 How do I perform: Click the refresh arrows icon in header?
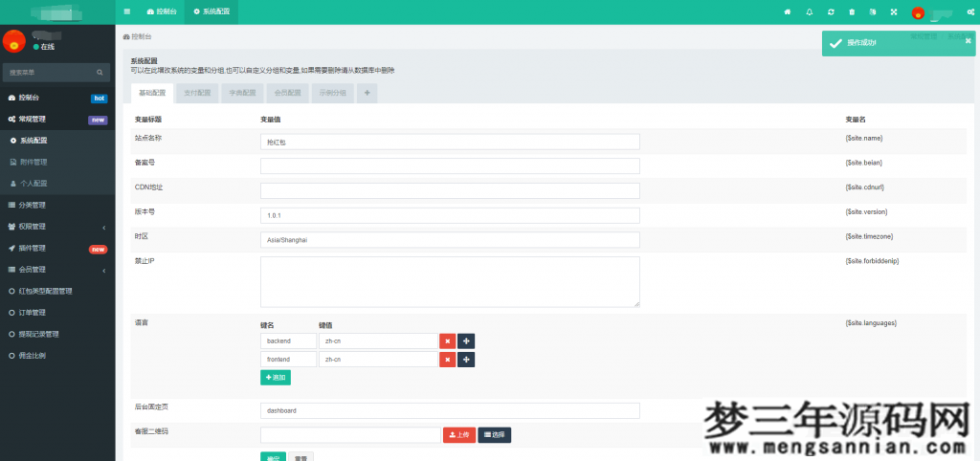point(831,11)
